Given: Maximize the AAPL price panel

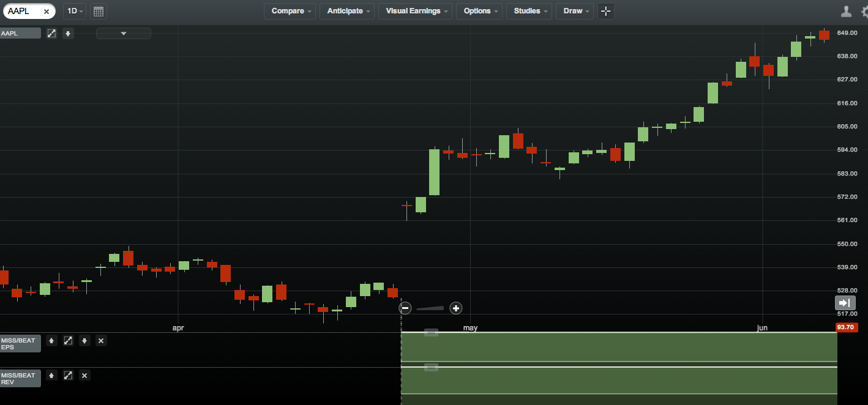Looking at the screenshot, I should click(51, 34).
